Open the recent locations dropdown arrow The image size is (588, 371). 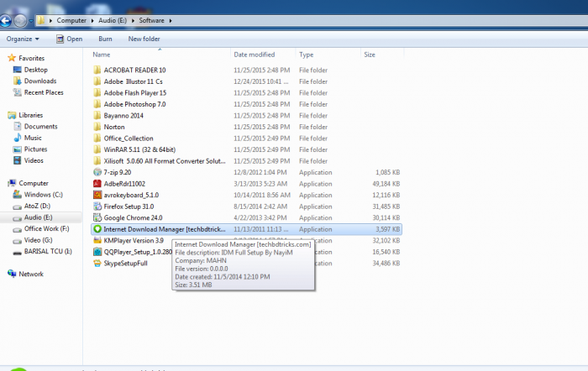pyautogui.click(x=31, y=21)
